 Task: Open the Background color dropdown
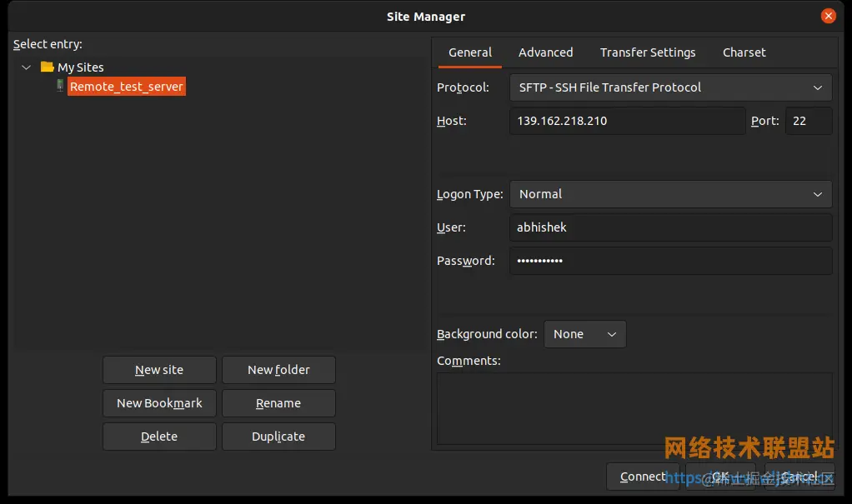pyautogui.click(x=584, y=334)
